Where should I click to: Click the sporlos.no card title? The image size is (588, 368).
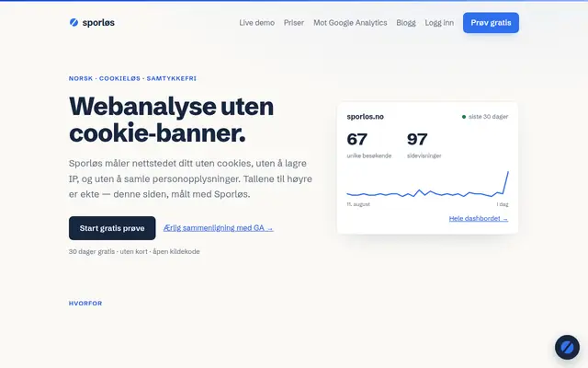click(366, 117)
